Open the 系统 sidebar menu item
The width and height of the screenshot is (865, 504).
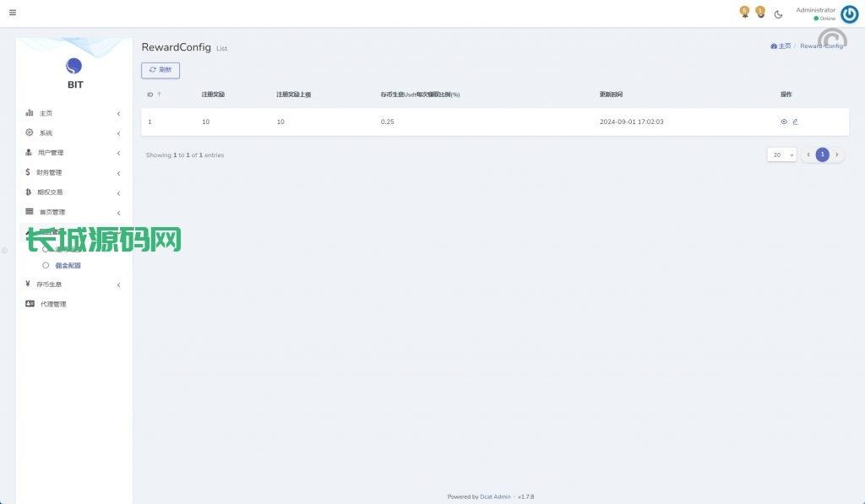click(x=73, y=133)
